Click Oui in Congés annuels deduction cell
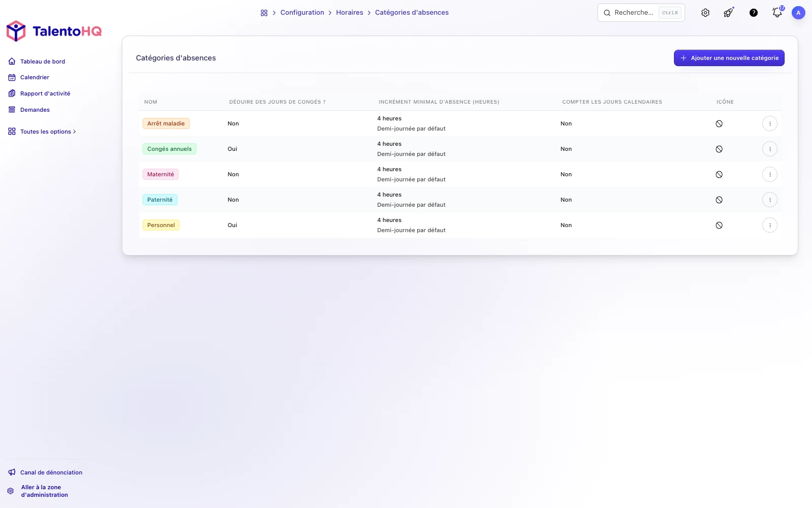 coord(232,149)
